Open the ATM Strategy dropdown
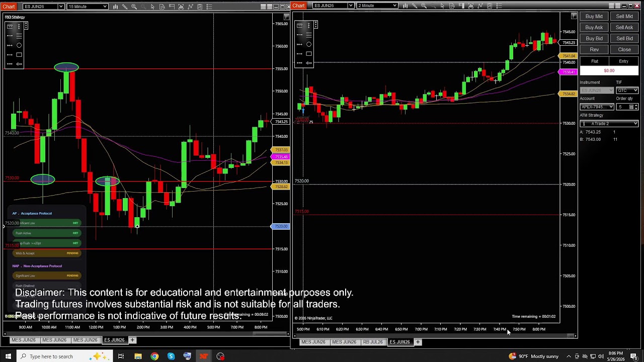This screenshot has height=362, width=644. (609, 124)
